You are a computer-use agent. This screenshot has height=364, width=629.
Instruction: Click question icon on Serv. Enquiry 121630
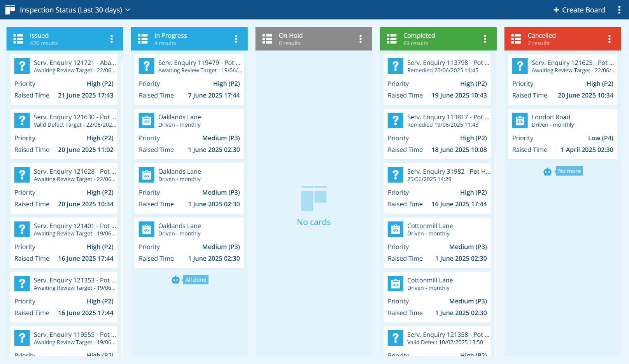[x=22, y=120]
